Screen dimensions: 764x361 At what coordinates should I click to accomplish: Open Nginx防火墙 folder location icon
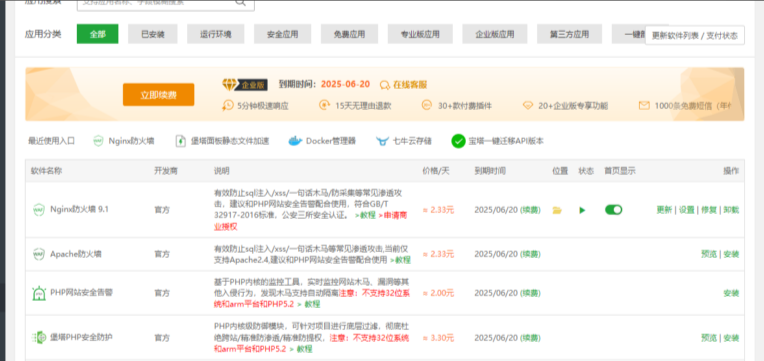click(x=557, y=210)
